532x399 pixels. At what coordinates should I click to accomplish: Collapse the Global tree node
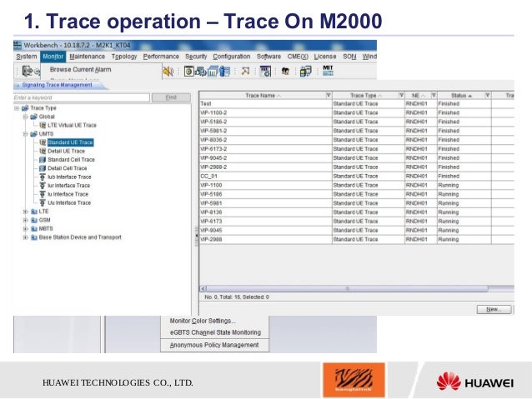(25, 117)
